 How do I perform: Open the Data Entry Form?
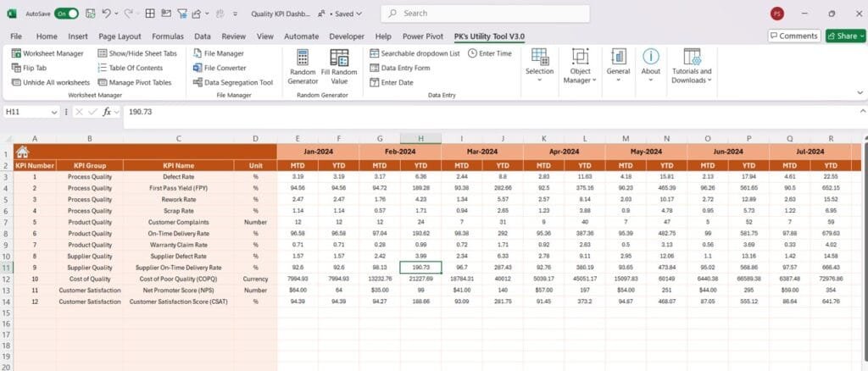coord(400,68)
